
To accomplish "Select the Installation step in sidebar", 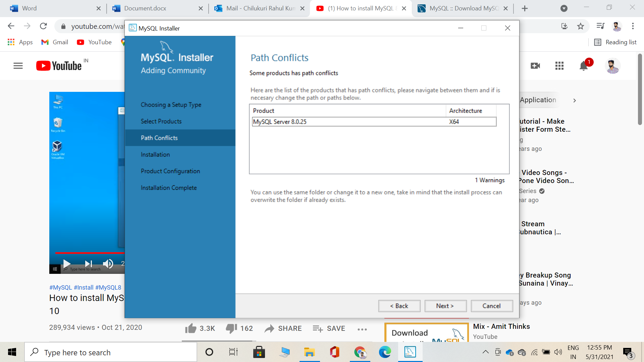I will [x=155, y=155].
